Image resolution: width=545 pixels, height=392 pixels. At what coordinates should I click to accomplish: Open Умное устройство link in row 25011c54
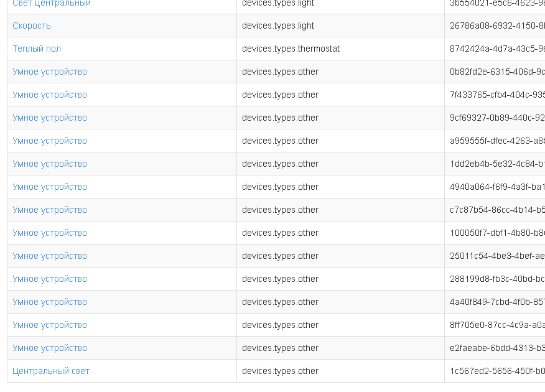50,256
